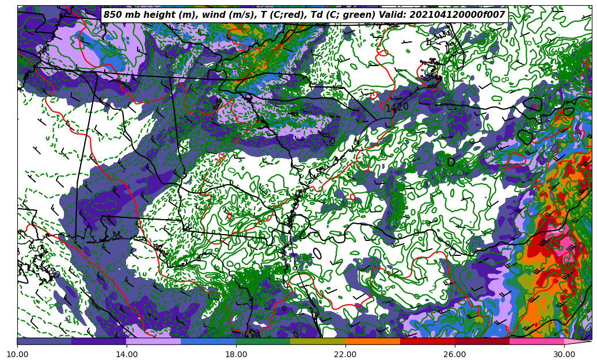Screen dimensions: 597x364
Task: Click the dark indigo 12–14 colorbar segment
Action: (99, 341)
